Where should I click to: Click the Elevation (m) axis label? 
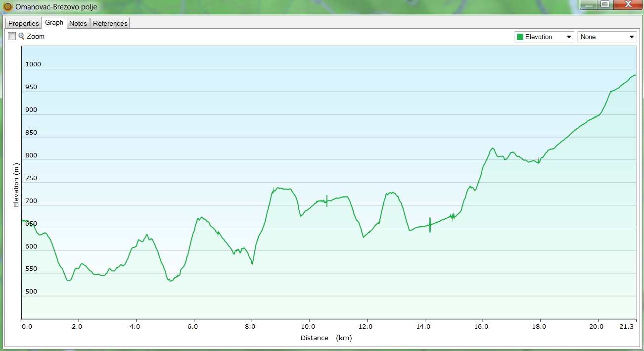coord(16,186)
